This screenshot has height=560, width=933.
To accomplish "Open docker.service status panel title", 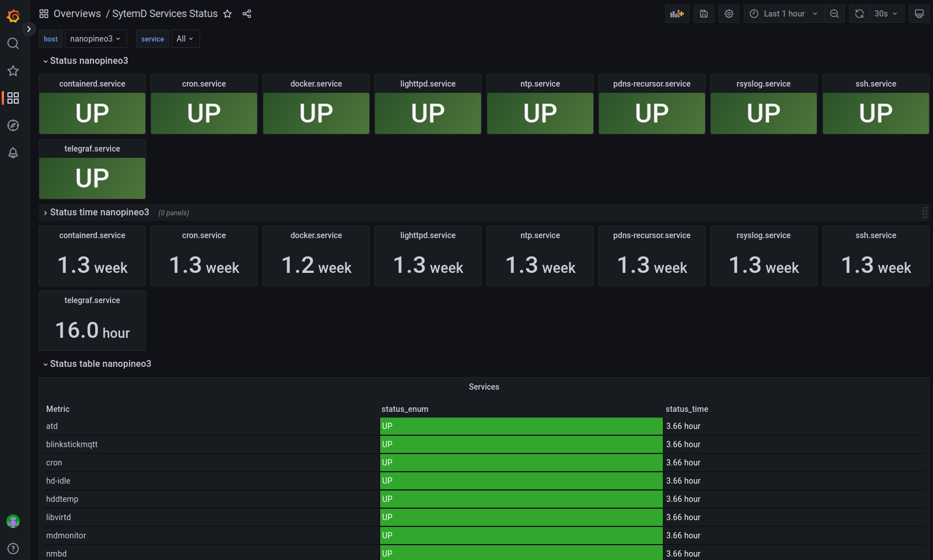I will [316, 84].
